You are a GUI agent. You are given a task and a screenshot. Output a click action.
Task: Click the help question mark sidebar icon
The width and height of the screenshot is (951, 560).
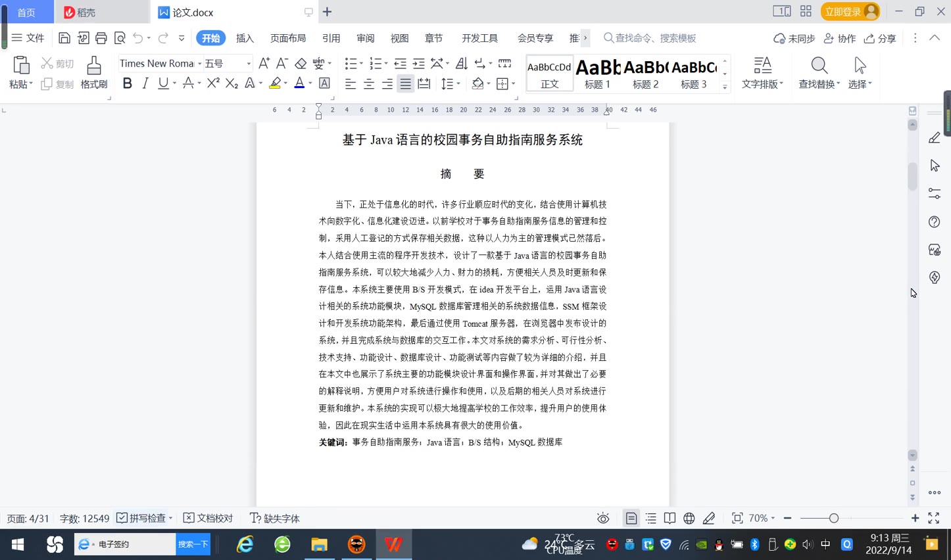click(935, 222)
